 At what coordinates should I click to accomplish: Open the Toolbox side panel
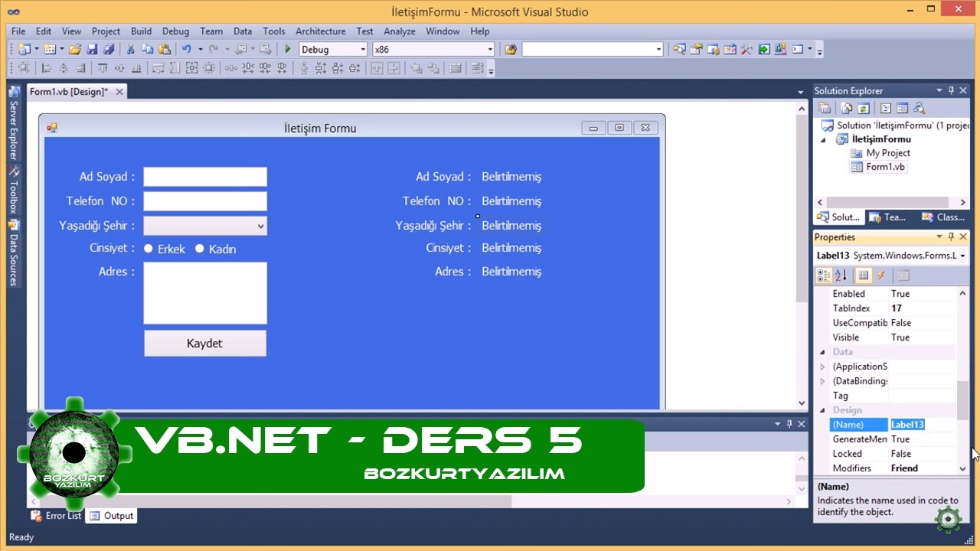coord(13,189)
